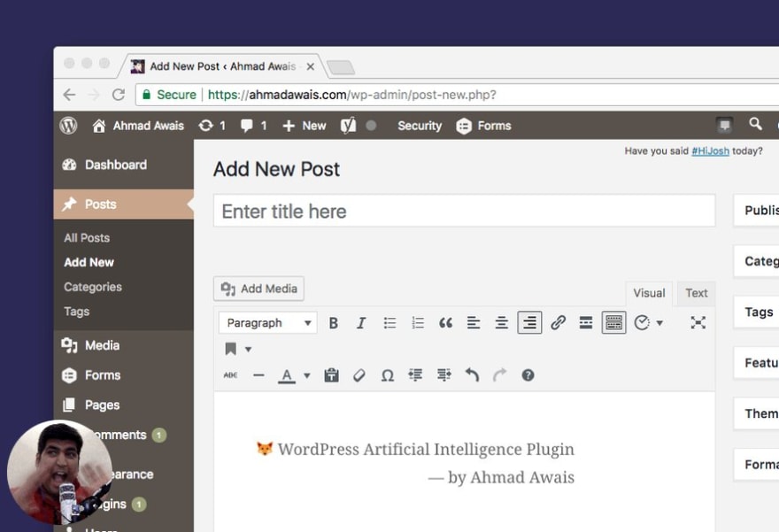779x532 pixels.
Task: Align text center
Action: (x=501, y=323)
